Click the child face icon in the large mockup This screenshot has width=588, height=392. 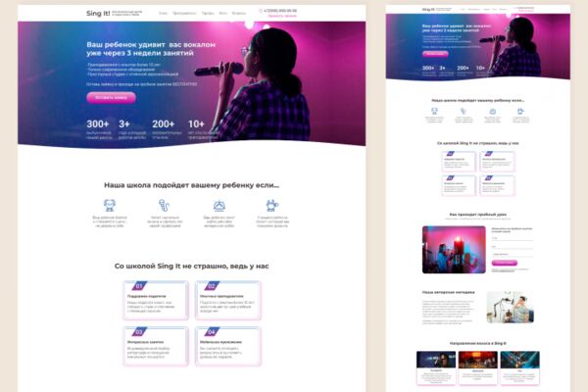click(x=110, y=205)
